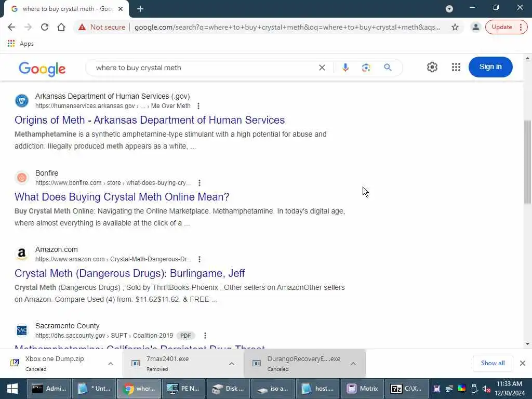The image size is (532, 399).
Task: Switch to the 'iso a...' taskbar item
Action: pyautogui.click(x=273, y=389)
